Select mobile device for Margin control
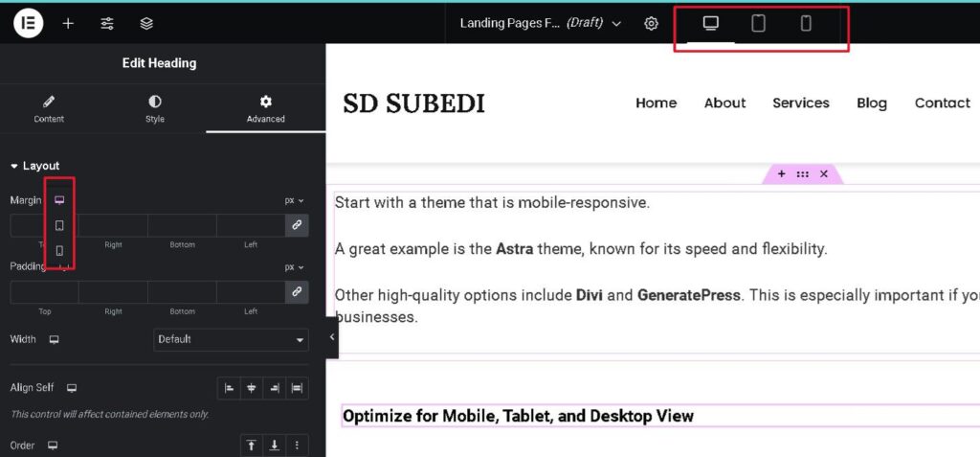The image size is (980, 457). click(x=59, y=250)
